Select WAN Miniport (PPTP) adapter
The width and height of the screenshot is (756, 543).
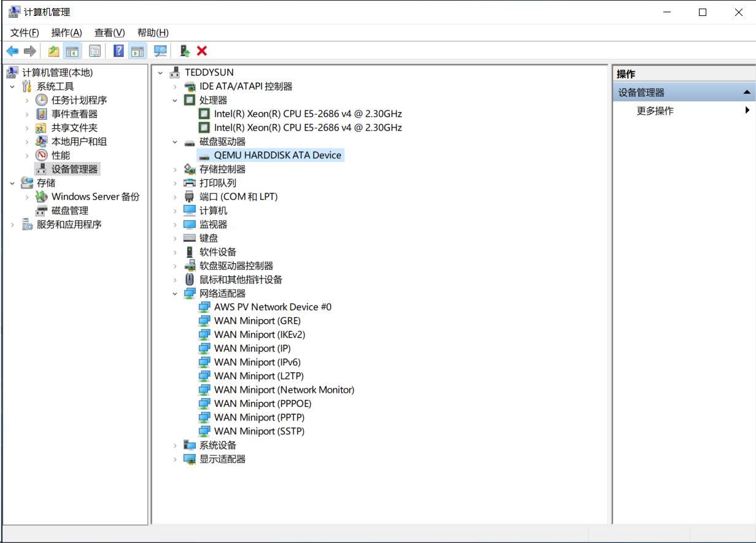(259, 417)
